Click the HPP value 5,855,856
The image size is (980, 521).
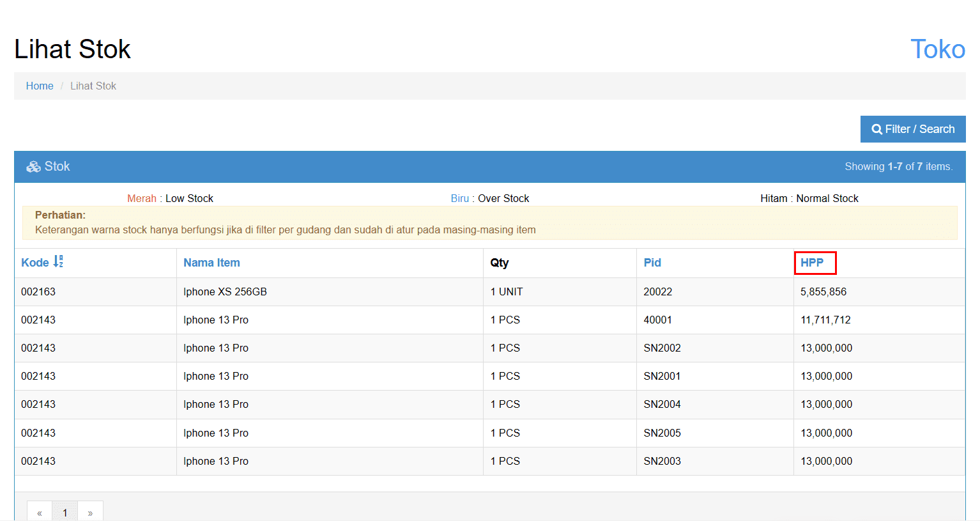(x=823, y=292)
